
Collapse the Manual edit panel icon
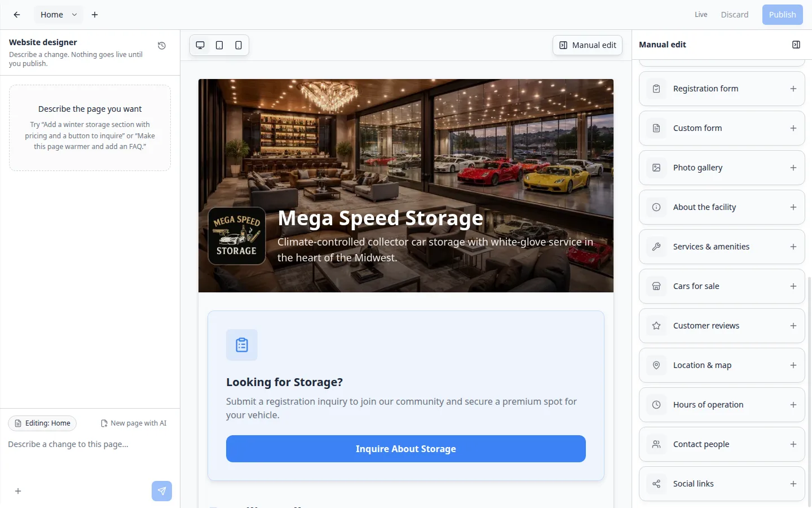pos(796,45)
